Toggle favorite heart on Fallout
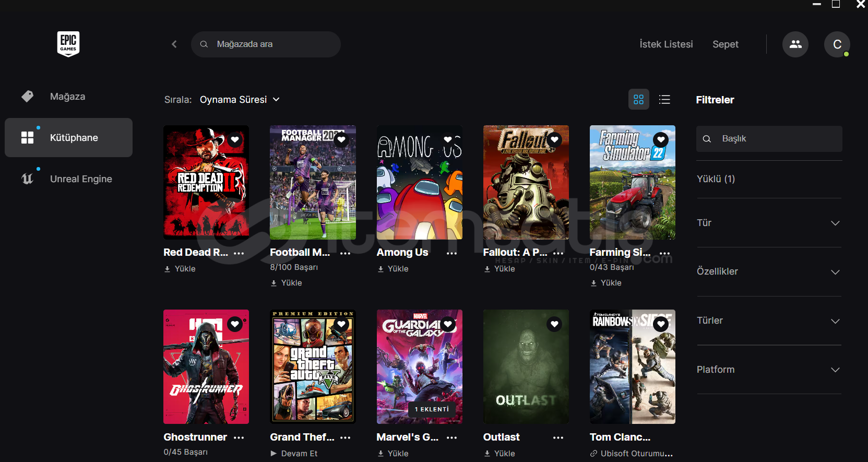Image resolution: width=868 pixels, height=462 pixels. (554, 139)
